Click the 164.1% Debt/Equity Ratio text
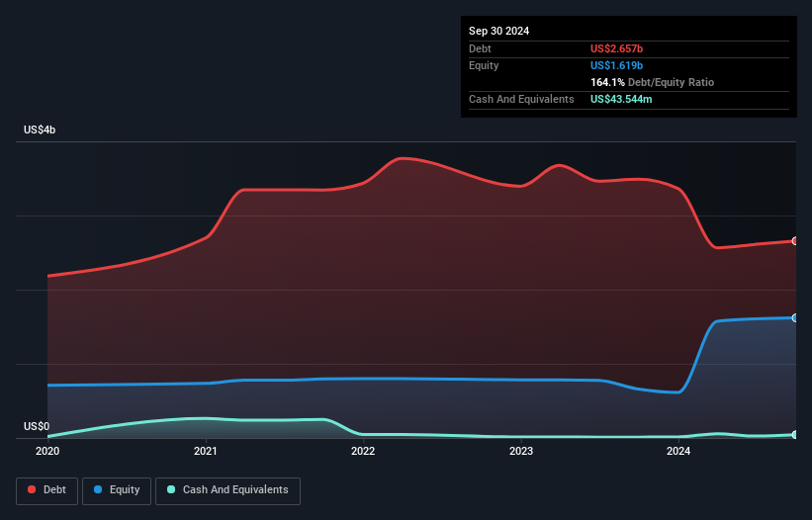The height and width of the screenshot is (520, 812). [652, 82]
